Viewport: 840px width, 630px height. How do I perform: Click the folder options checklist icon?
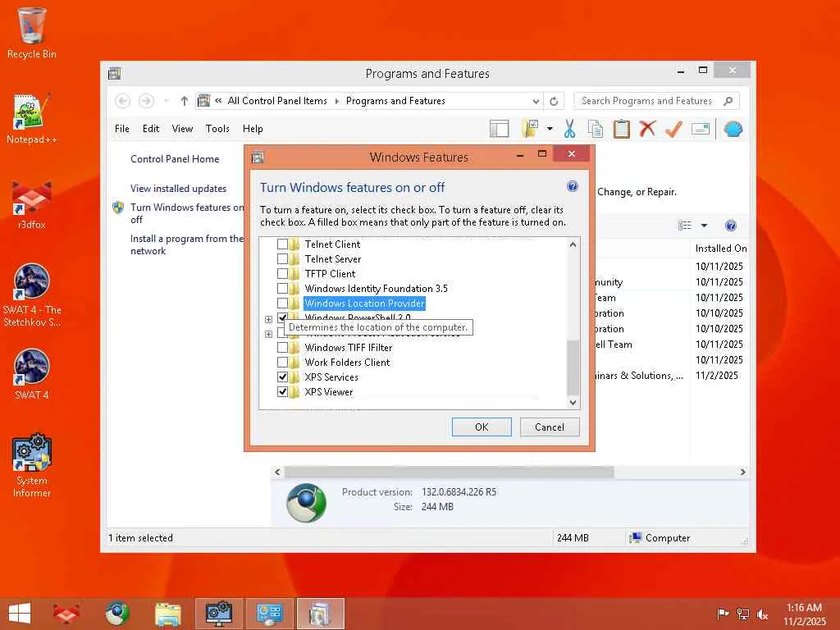pos(530,129)
